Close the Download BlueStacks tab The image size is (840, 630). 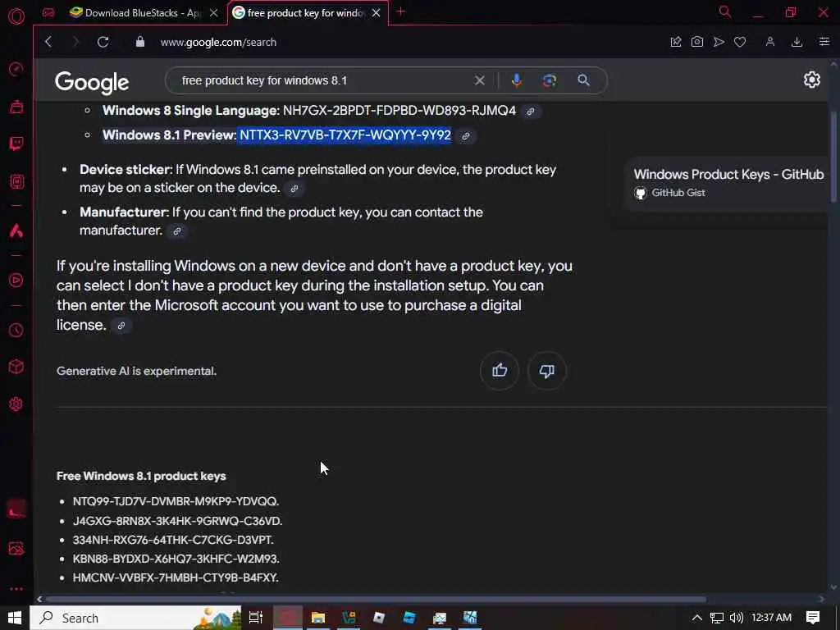click(x=214, y=13)
